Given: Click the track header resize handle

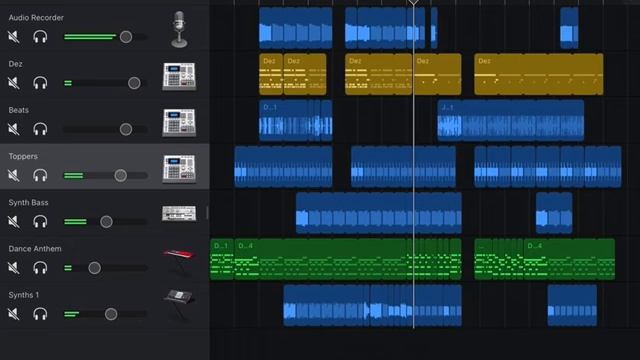Looking at the screenshot, I should pyautogui.click(x=207, y=213).
